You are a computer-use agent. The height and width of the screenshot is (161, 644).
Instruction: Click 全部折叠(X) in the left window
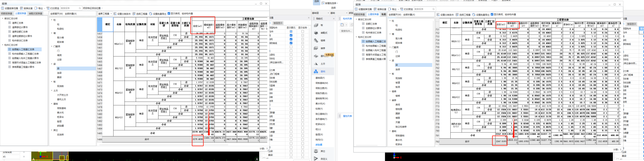pyautogui.click(x=71, y=14)
